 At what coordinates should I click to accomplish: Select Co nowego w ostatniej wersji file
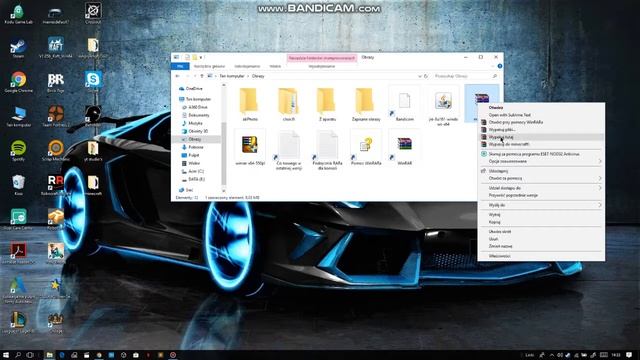[x=289, y=150]
